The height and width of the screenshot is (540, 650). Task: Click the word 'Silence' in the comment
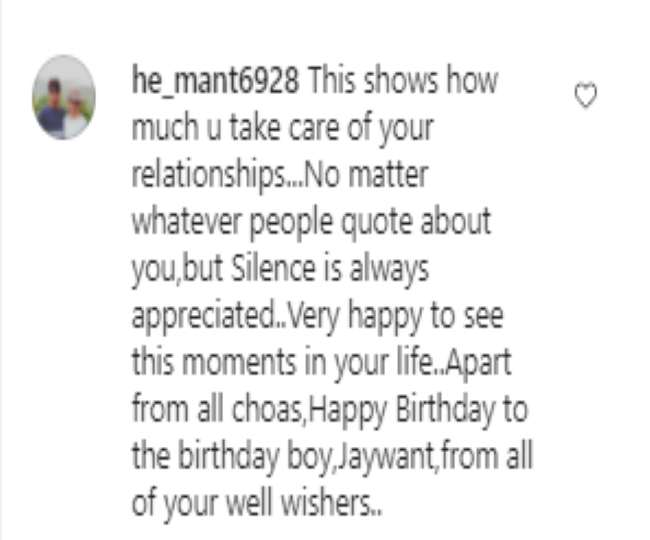point(273,268)
